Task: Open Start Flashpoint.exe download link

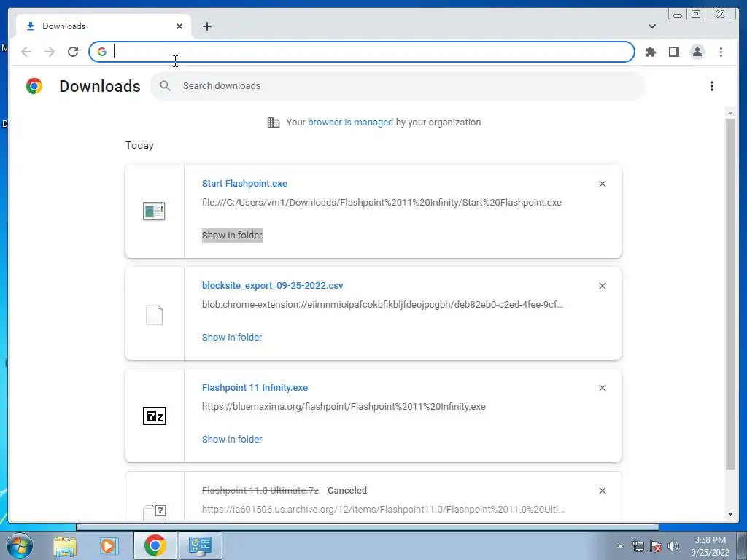Action: tap(244, 183)
